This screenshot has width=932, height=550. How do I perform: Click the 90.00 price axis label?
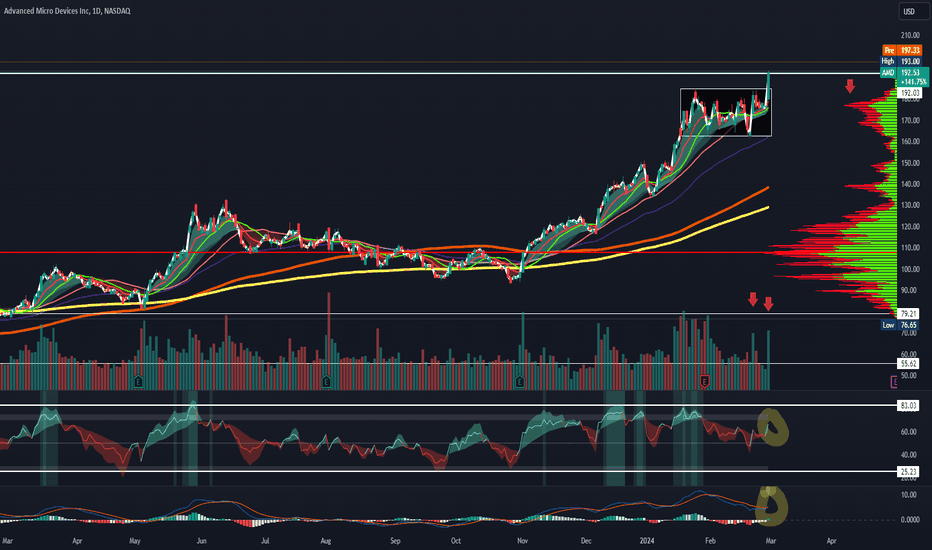pyautogui.click(x=909, y=291)
